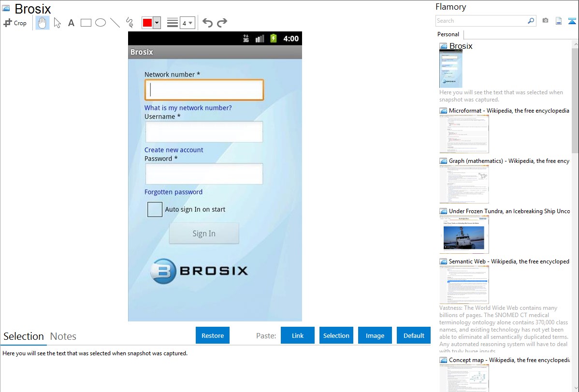579x392 pixels.
Task: Click the Sign In button
Action: [x=204, y=233]
